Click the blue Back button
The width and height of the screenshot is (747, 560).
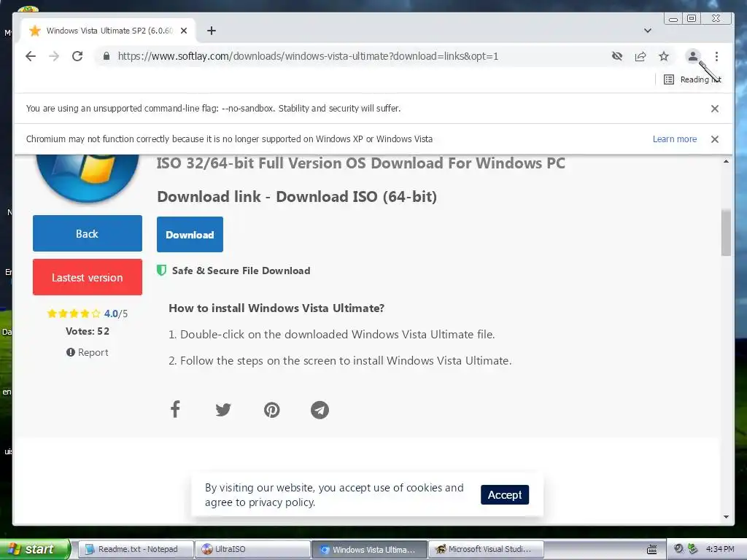pos(88,233)
